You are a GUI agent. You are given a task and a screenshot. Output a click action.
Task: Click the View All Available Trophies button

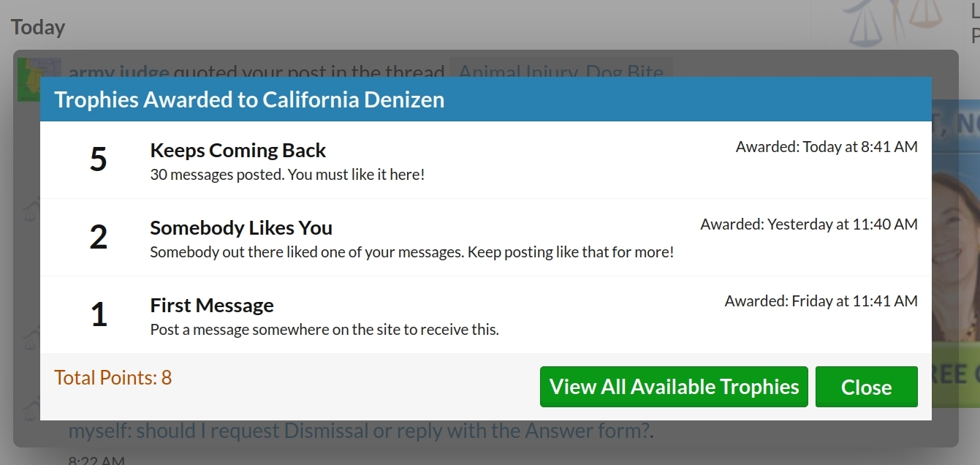pos(674,387)
